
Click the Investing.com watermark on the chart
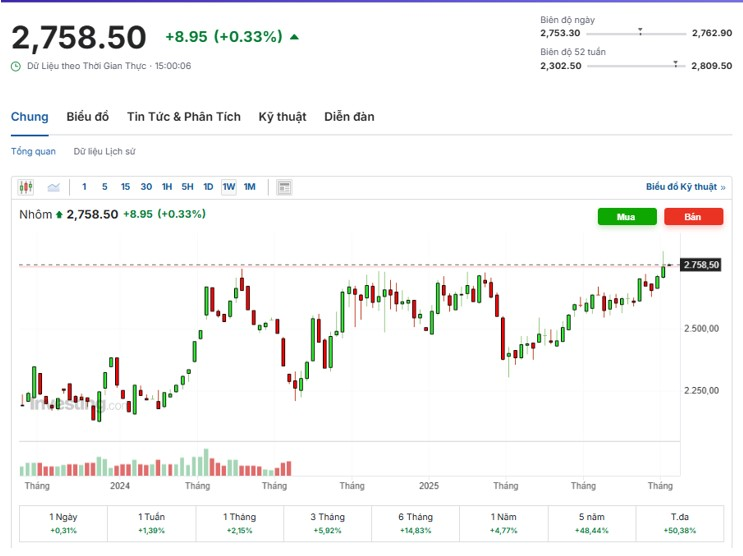click(75, 404)
